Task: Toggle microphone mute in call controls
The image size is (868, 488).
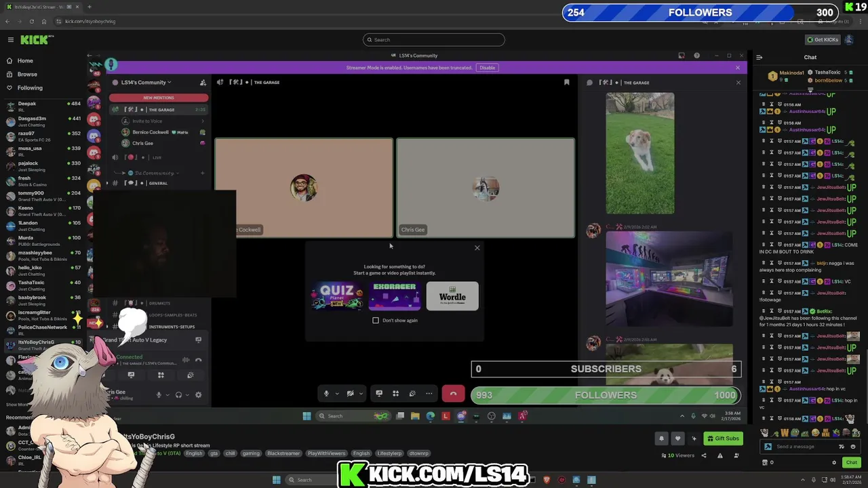Action: [326, 394]
